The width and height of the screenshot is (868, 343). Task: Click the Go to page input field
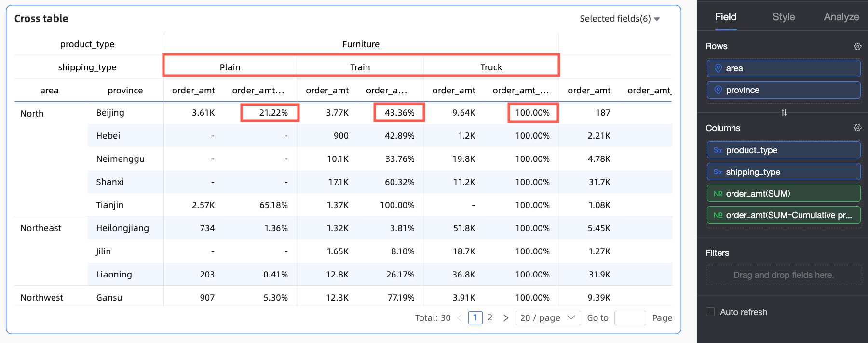[630, 318]
